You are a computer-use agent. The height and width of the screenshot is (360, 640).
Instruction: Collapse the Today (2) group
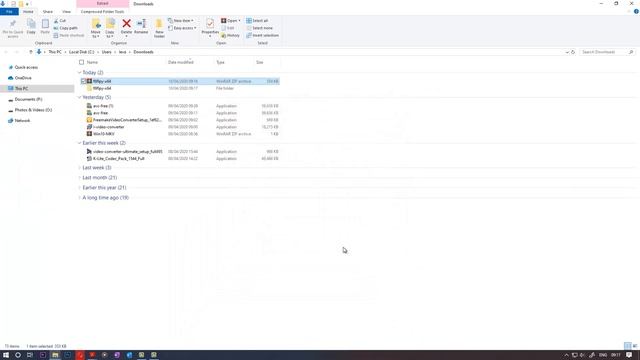click(x=80, y=73)
